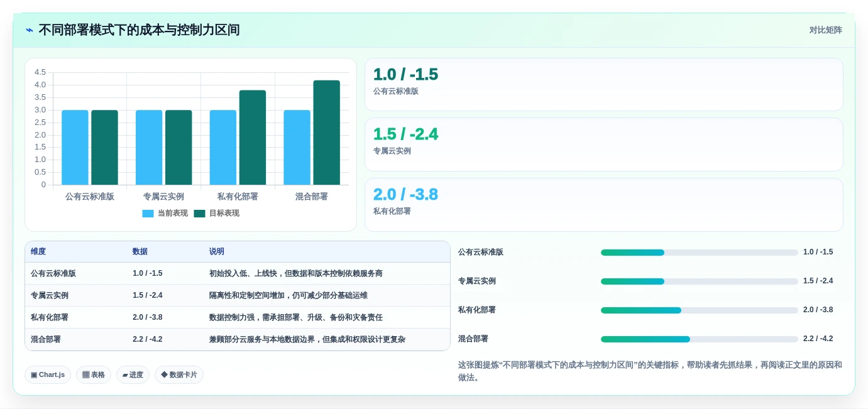Click the 公有云标准版 progress bar
The image size is (868, 409).
(699, 253)
